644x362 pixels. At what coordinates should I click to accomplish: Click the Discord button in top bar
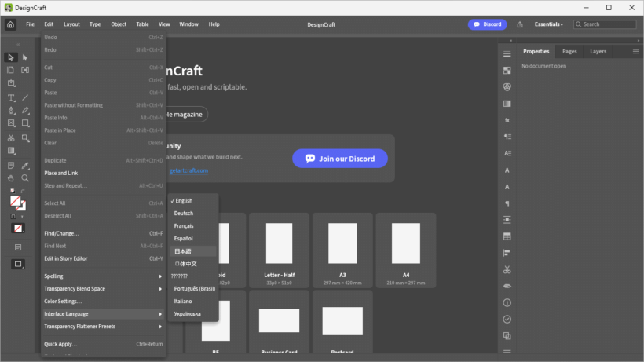tap(487, 24)
